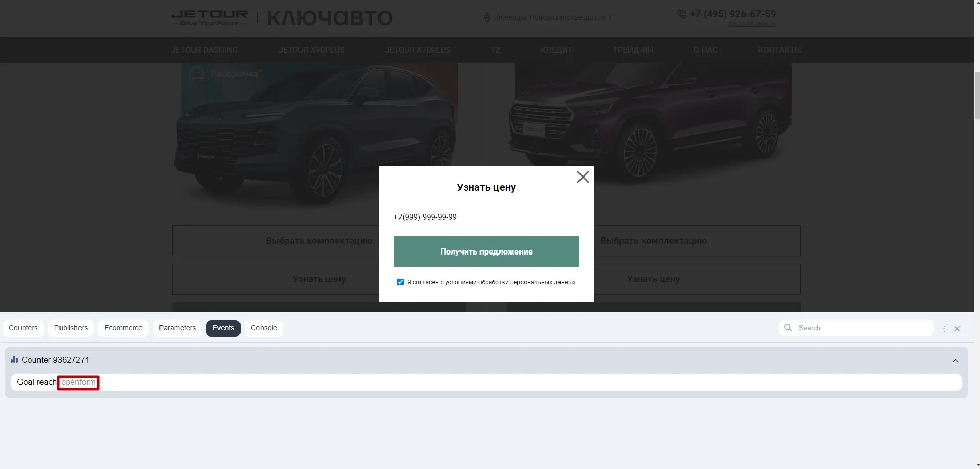The height and width of the screenshot is (469, 980).
Task: Open the Ecommerce tab
Action: (x=123, y=328)
